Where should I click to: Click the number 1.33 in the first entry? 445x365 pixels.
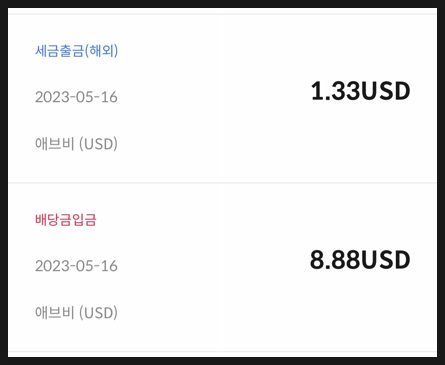(335, 91)
